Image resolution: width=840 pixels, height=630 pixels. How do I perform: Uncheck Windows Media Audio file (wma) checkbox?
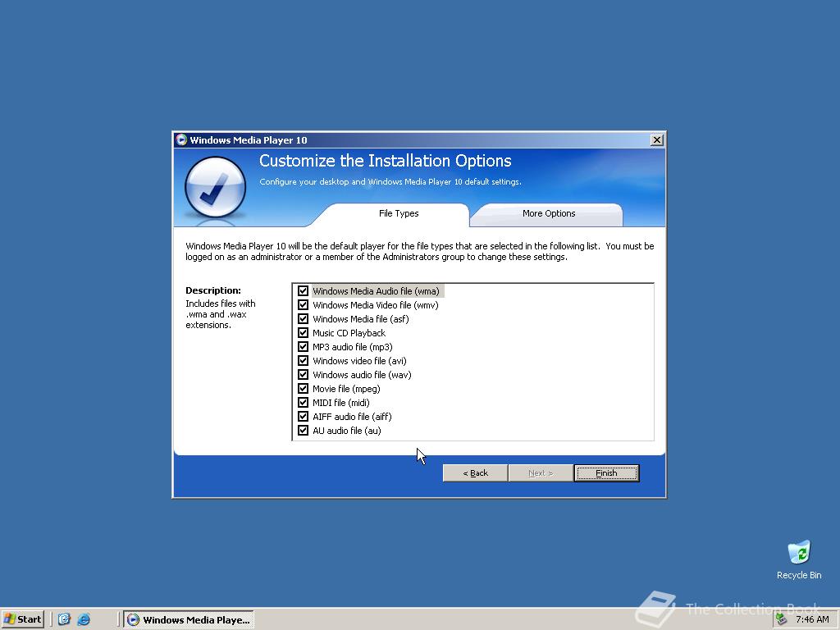303,291
